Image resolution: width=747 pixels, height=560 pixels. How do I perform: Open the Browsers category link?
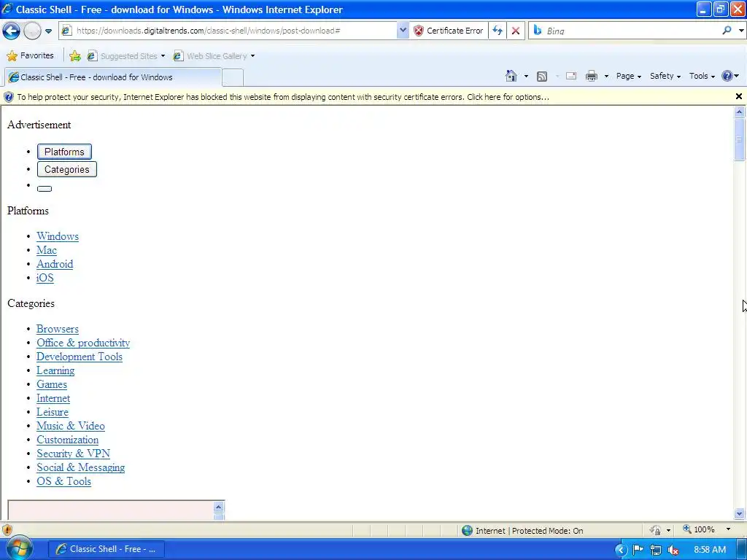click(x=58, y=329)
